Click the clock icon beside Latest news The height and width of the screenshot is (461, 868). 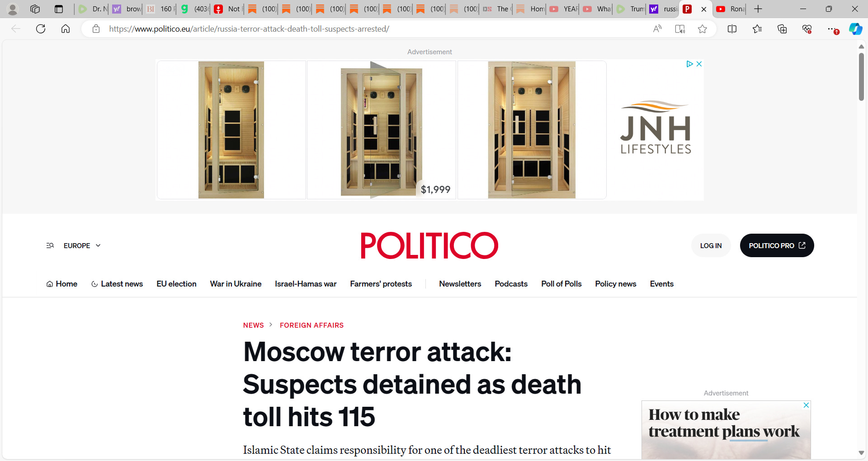(x=94, y=284)
